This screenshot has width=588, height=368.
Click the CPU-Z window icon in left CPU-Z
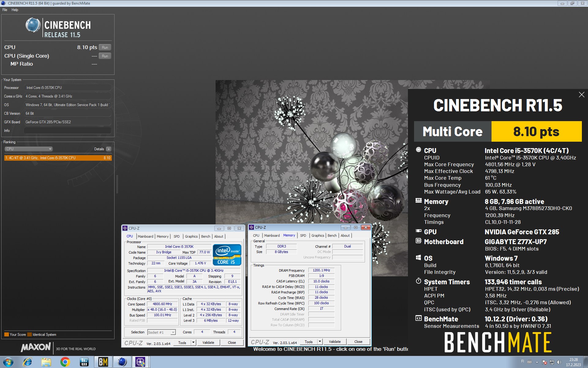[x=125, y=228]
